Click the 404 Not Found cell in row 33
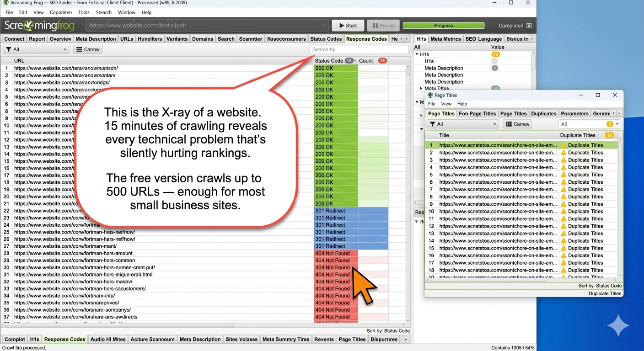Image resolution: width=644 pixels, height=351 pixels. pyautogui.click(x=336, y=289)
